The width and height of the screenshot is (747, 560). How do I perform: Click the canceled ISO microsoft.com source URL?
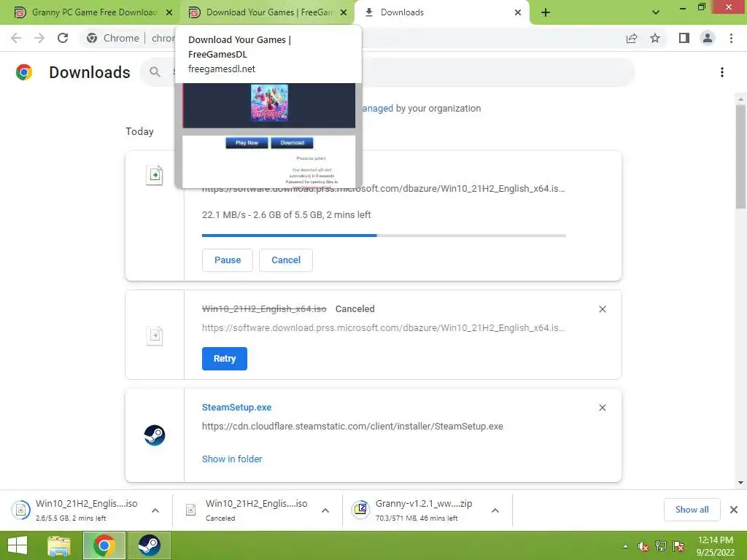[384, 327]
